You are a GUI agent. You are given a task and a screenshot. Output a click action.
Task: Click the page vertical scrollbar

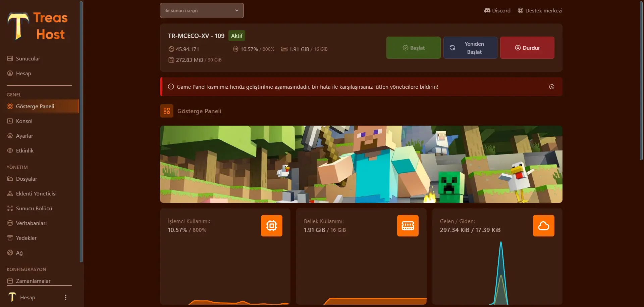point(641,81)
